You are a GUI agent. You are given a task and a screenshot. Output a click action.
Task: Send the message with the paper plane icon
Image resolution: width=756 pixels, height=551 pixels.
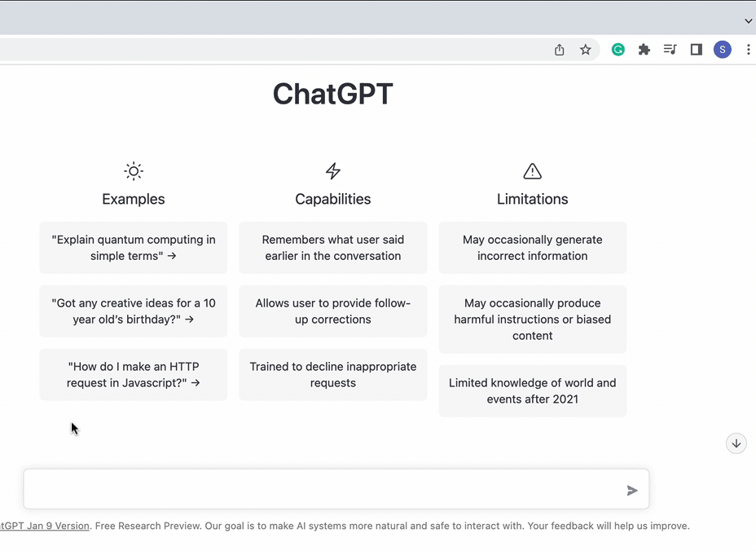(632, 491)
